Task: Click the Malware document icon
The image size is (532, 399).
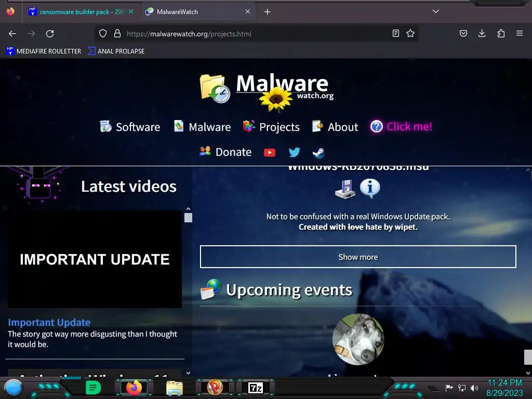Action: point(179,126)
